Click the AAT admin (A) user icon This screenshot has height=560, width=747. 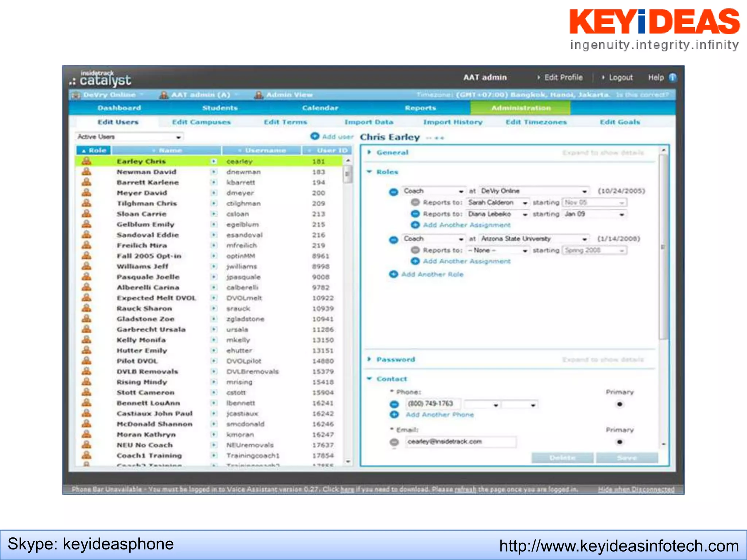point(164,95)
